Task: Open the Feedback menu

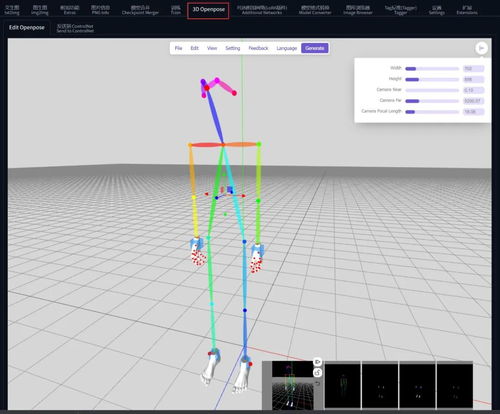Action: 258,48
